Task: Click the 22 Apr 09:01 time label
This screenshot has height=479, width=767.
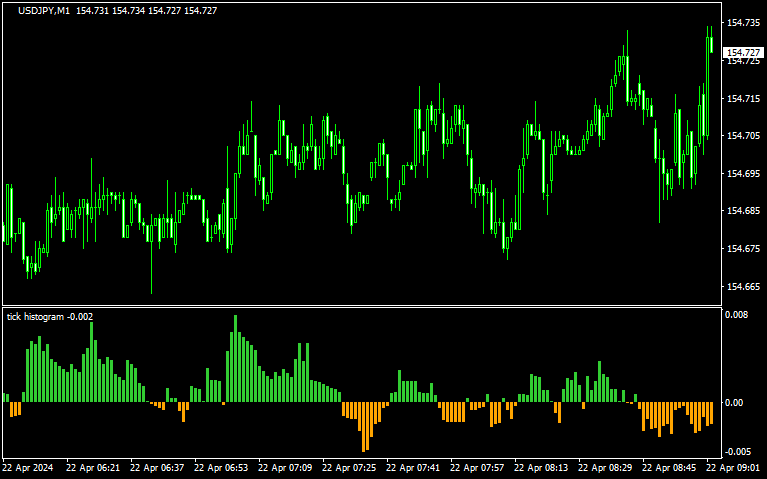Action: coord(734,467)
